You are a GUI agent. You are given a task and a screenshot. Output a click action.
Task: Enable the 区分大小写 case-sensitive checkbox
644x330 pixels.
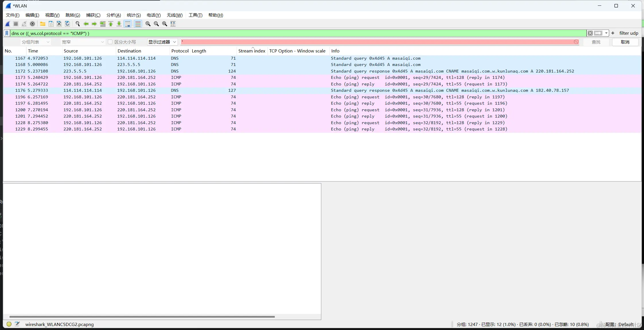[110, 42]
